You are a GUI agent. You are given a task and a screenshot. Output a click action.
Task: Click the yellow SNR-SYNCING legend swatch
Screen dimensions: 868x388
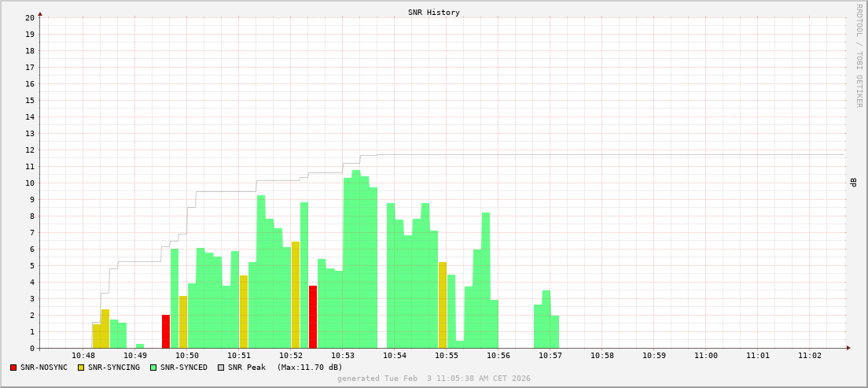point(81,368)
